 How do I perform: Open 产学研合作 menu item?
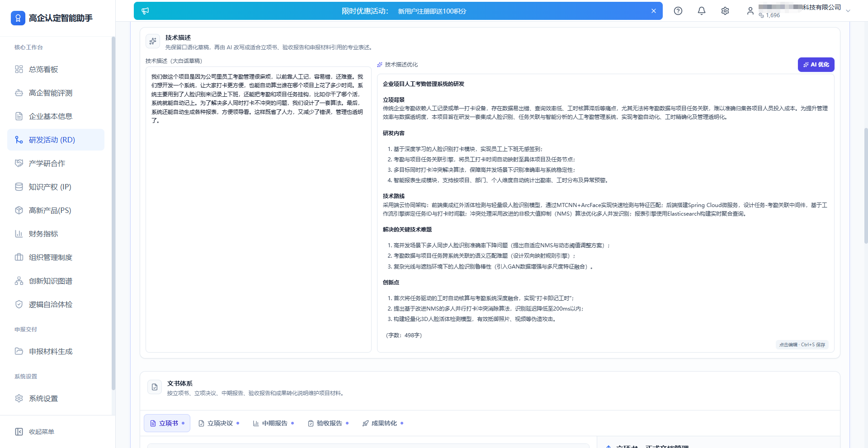coord(56,163)
